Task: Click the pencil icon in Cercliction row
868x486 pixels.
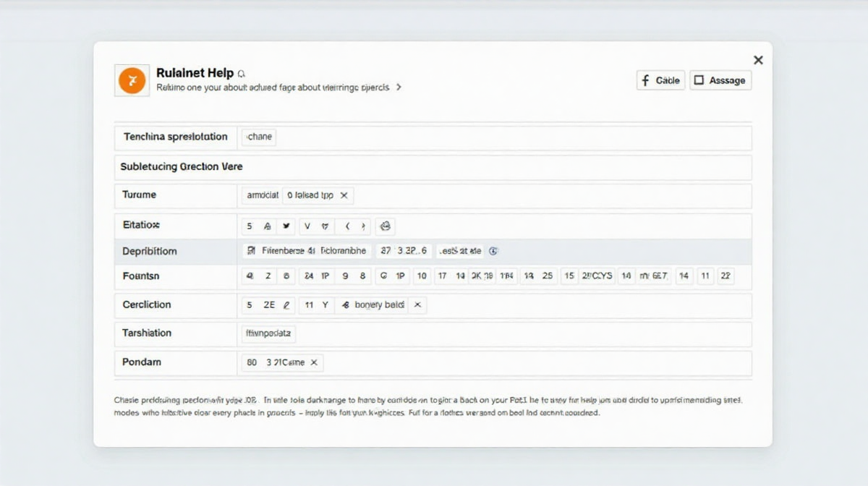Action: tap(286, 305)
